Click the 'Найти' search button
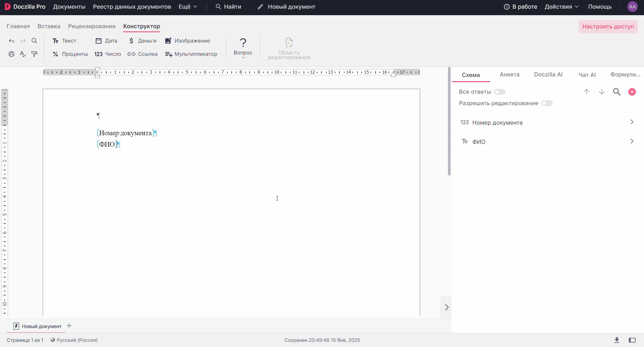644x347 pixels. [228, 7]
